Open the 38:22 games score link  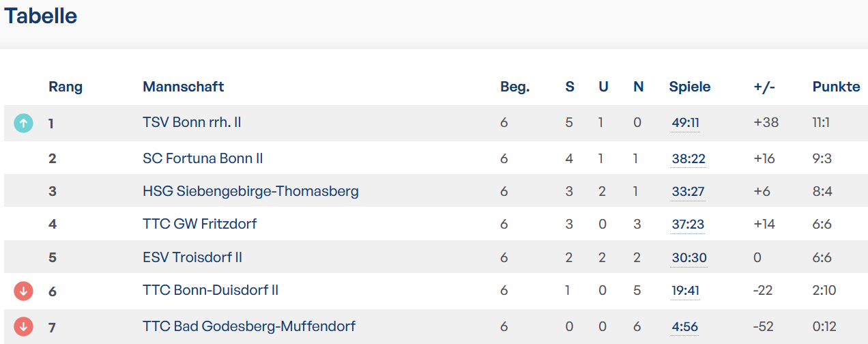(688, 159)
